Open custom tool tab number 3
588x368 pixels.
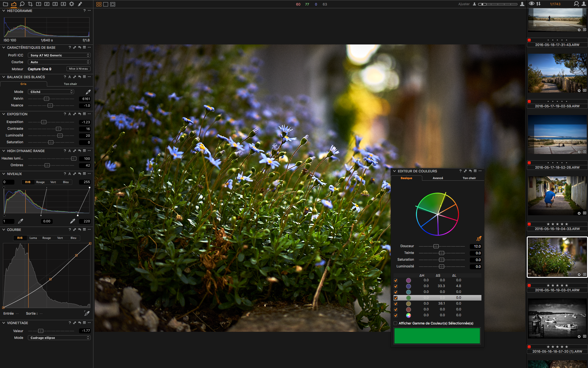pyautogui.click(x=55, y=4)
